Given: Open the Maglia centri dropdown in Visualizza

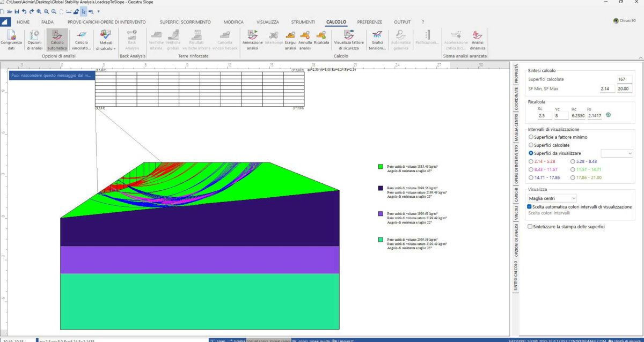Looking at the screenshot, I should 553,198.
